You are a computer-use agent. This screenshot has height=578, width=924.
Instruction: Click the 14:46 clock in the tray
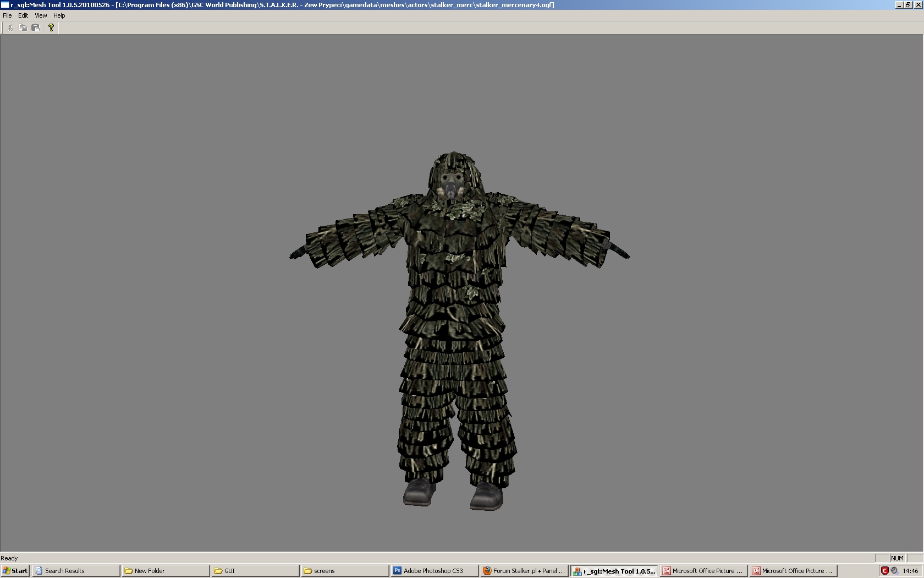click(910, 571)
